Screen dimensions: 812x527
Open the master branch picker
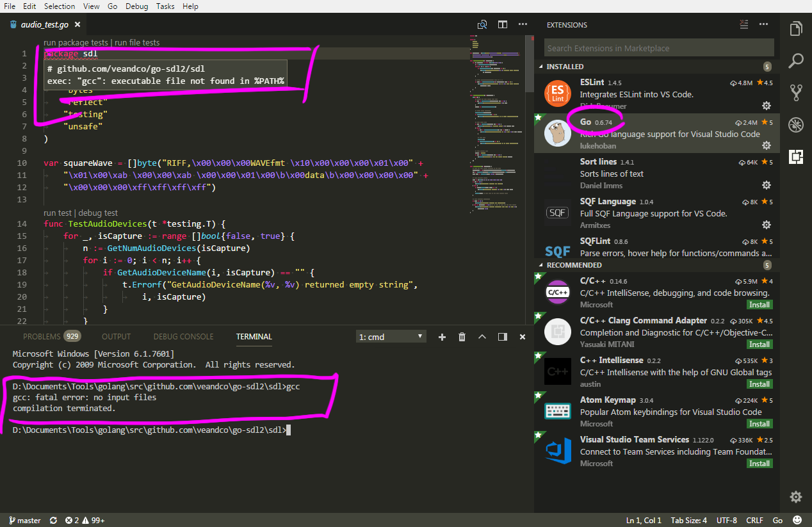point(24,521)
